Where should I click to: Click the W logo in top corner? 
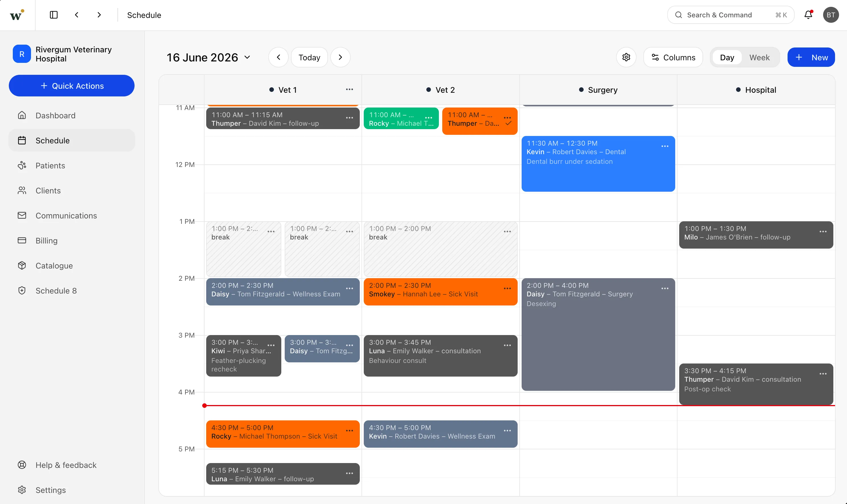click(17, 15)
